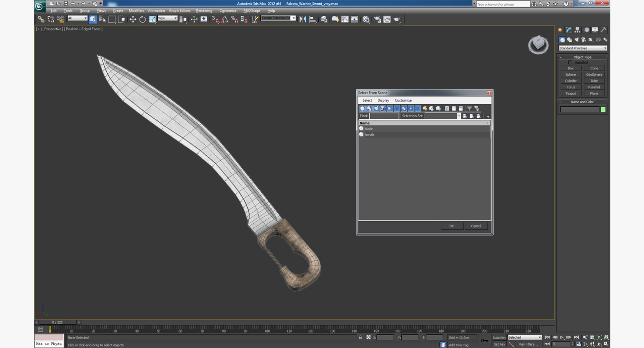The width and height of the screenshot is (644, 348).
Task: Click the large Set Keys key icon
Action: 484,341
